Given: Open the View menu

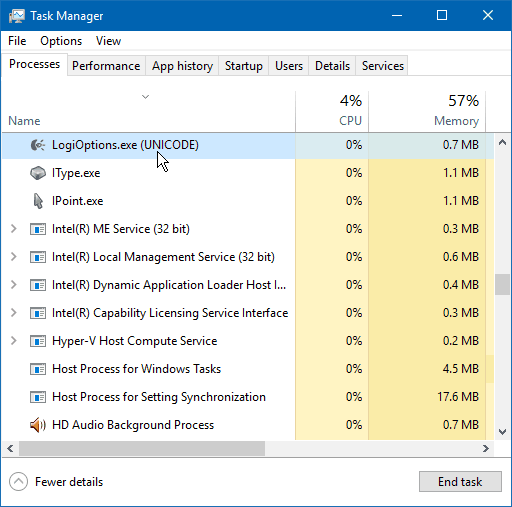Looking at the screenshot, I should pos(108,41).
